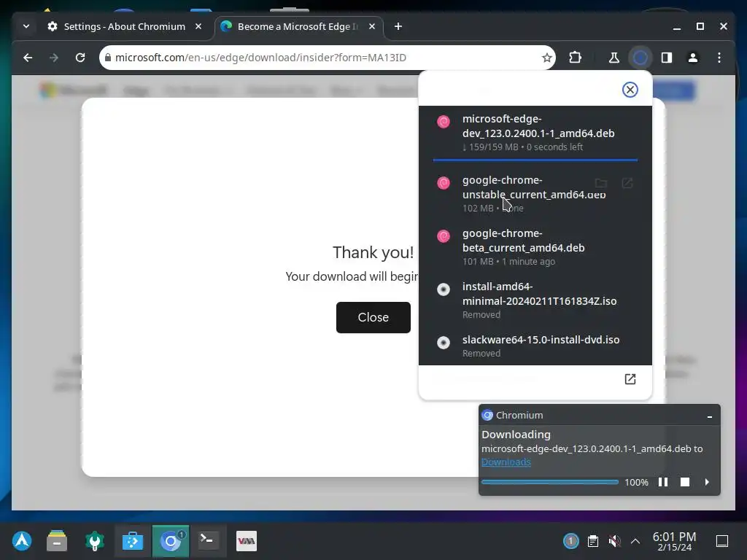Image resolution: width=747 pixels, height=560 pixels.
Task: Click the back navigation arrow
Action: click(28, 58)
